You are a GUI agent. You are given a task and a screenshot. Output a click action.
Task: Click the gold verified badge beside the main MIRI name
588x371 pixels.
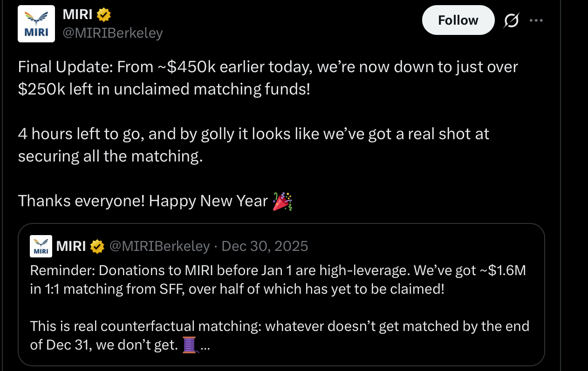coord(103,15)
